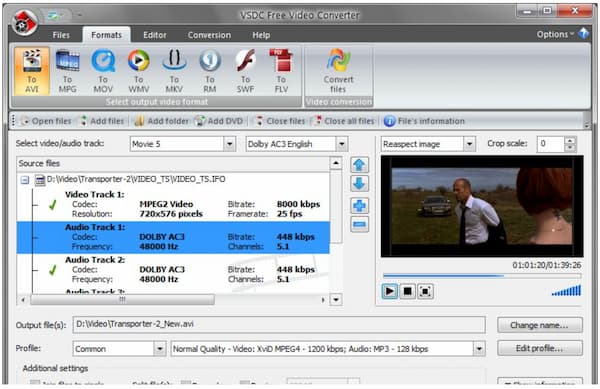
Task: Increase the Crop scale value
Action: [x=570, y=141]
